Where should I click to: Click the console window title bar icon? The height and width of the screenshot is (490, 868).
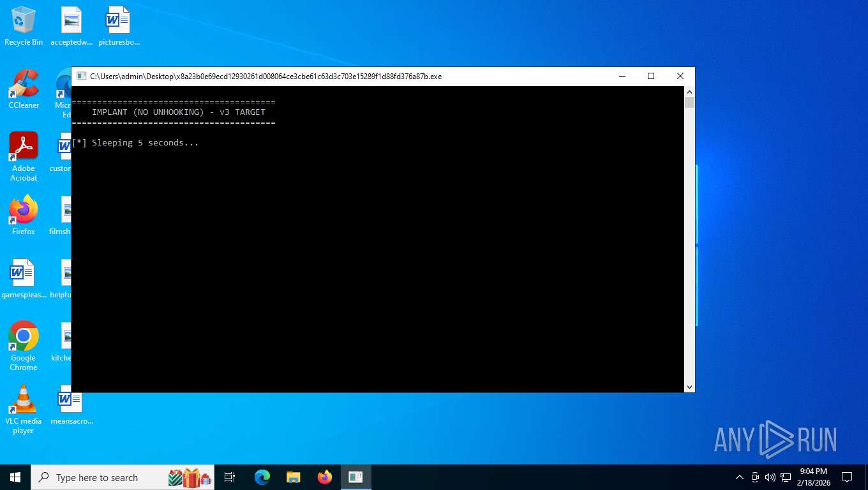pyautogui.click(x=81, y=76)
